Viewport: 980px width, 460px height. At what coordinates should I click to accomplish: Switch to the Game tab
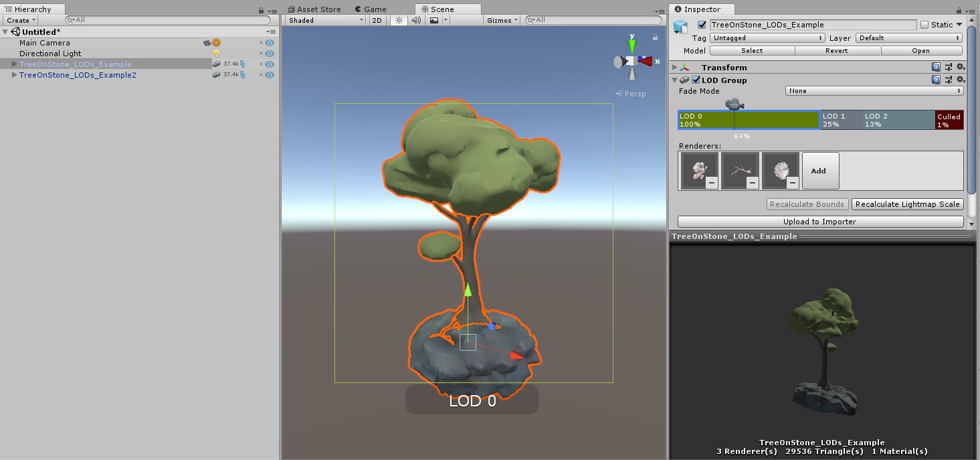pyautogui.click(x=371, y=9)
